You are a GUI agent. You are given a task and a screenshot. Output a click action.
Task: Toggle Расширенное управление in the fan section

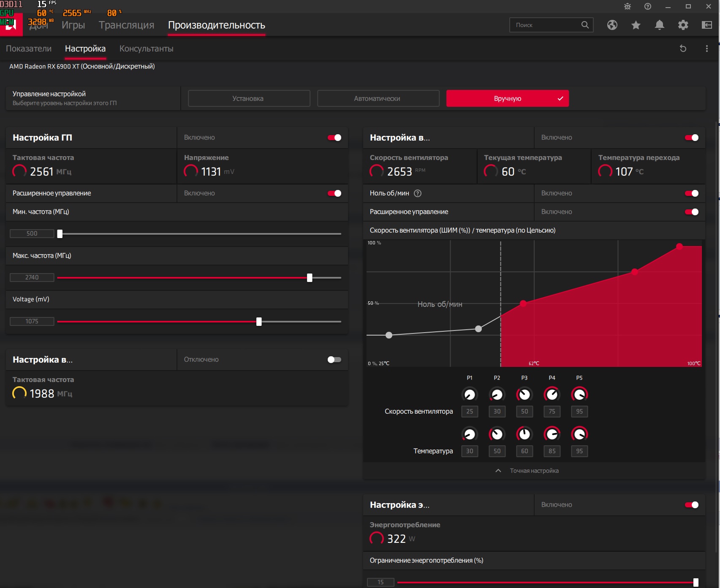click(x=692, y=212)
